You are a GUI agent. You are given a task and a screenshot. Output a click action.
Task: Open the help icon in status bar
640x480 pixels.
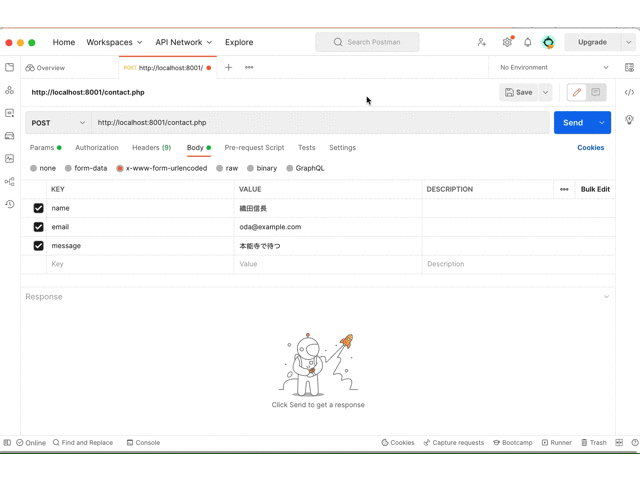pyautogui.click(x=635, y=442)
